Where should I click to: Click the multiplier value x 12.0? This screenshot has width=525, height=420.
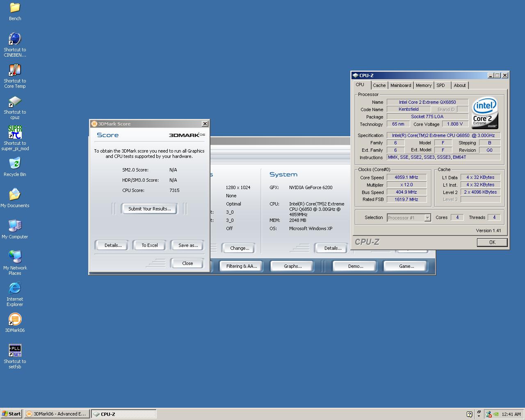pos(406,185)
